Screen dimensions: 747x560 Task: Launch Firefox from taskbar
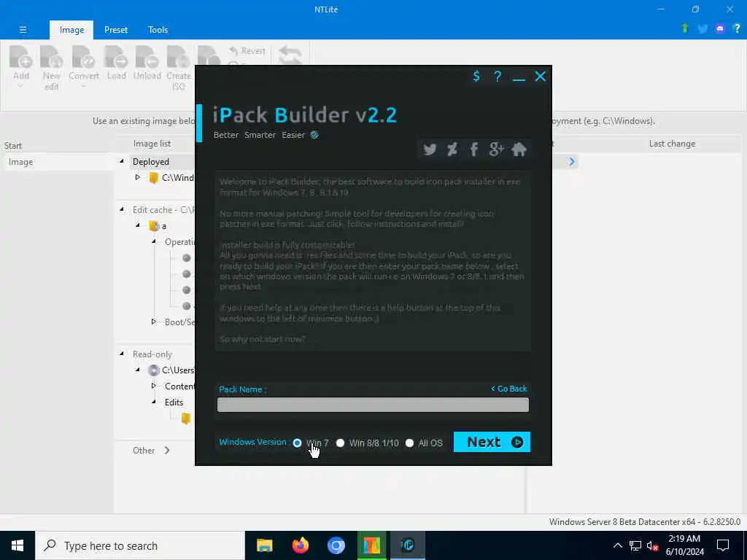coord(300,545)
